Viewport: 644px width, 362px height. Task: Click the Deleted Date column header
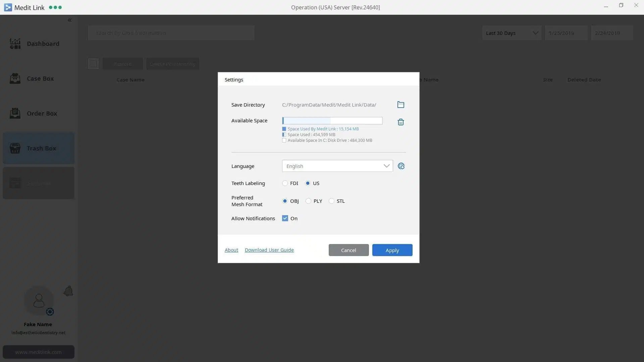[584, 80]
